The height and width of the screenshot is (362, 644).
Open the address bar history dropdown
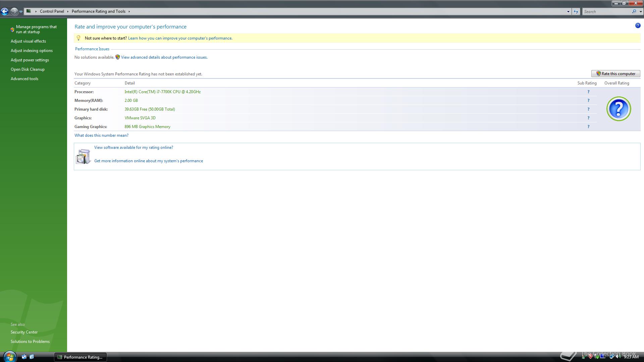[568, 11]
